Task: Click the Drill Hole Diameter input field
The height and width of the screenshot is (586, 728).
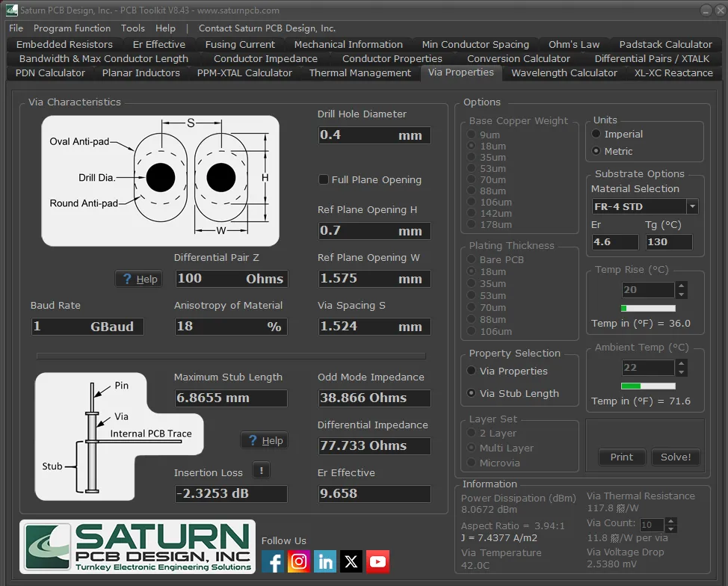Action: coord(374,135)
